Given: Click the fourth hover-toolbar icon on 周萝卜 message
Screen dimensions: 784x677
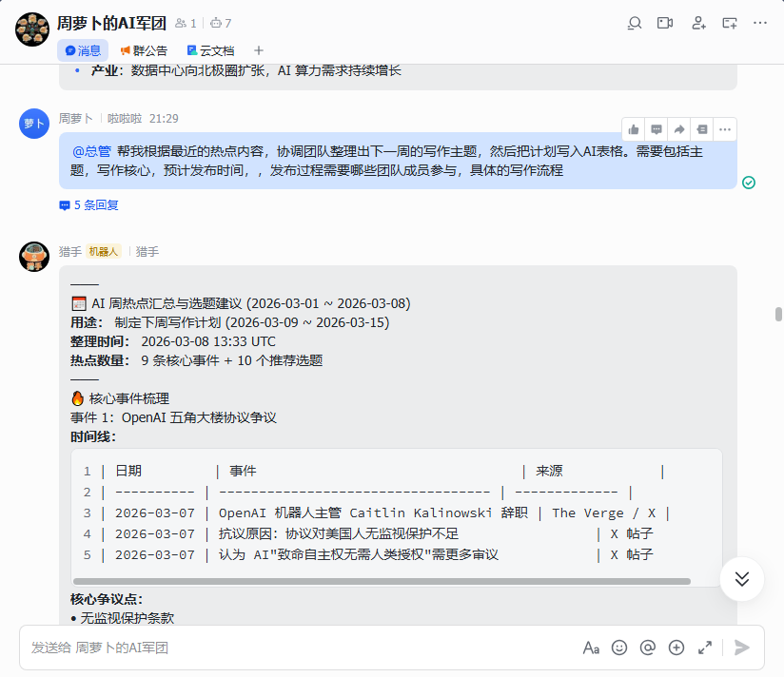Looking at the screenshot, I should (x=702, y=130).
